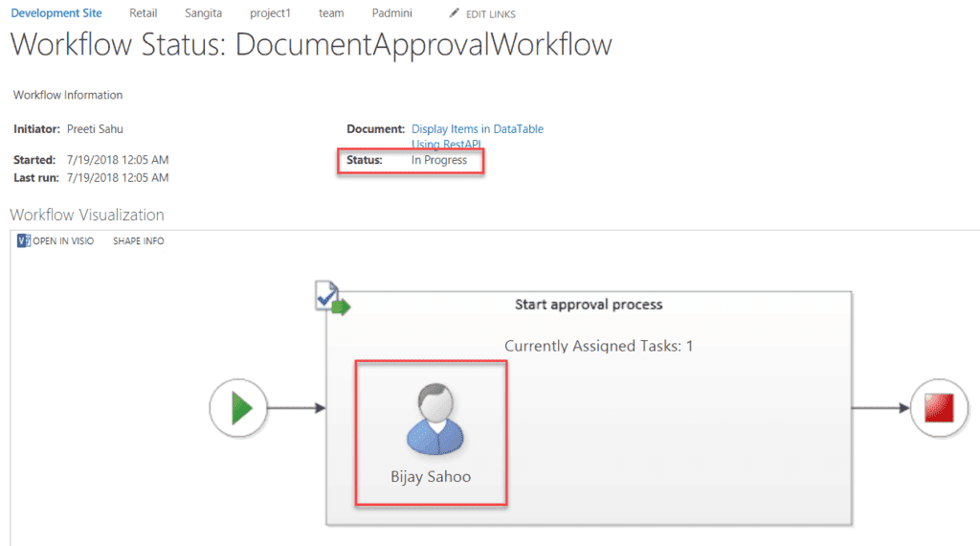Screen dimensions: 980x546
Task: Show Shape Info for the diagram
Action: 138,240
